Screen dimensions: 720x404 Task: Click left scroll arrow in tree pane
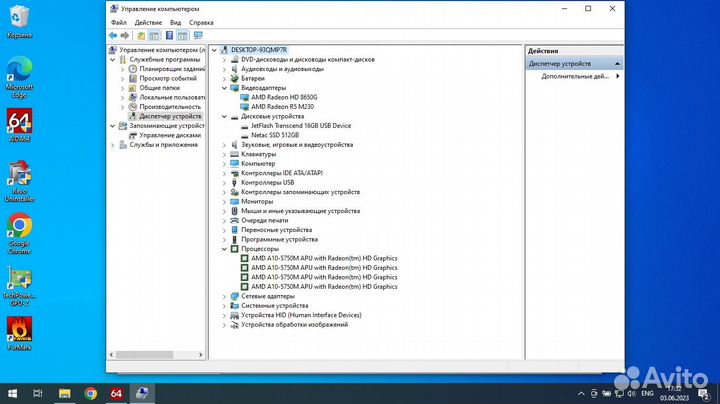pos(111,355)
